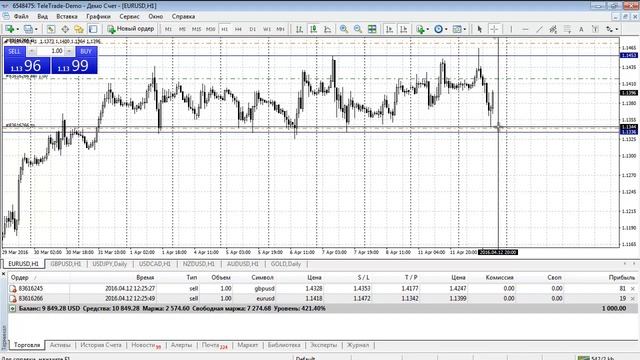Increase one-click trade volume arrow
This screenshot has height=360, width=640.
click(69, 51)
